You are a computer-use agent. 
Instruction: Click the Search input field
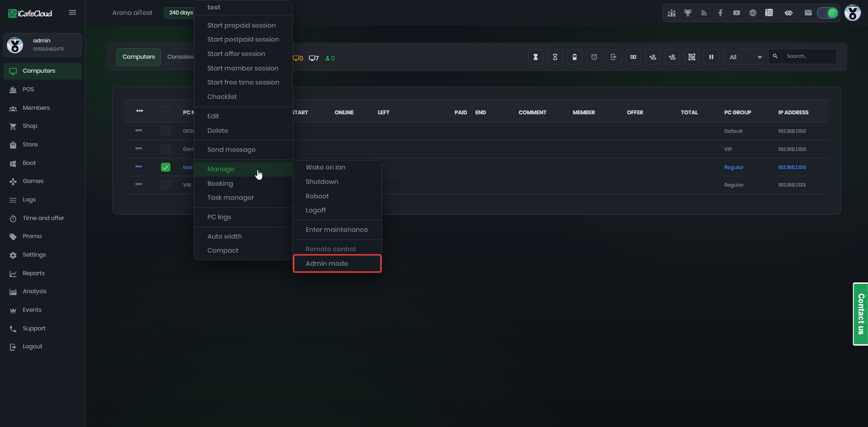(809, 56)
